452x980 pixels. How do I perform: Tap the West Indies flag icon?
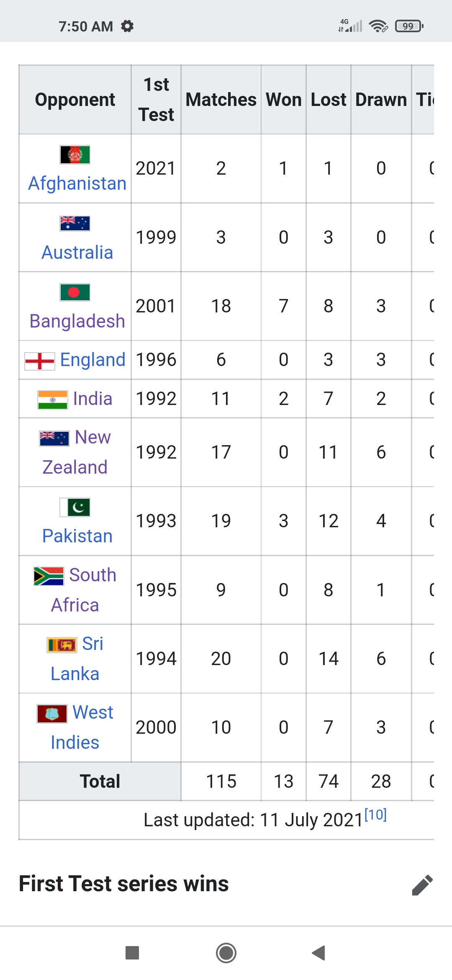point(52,714)
